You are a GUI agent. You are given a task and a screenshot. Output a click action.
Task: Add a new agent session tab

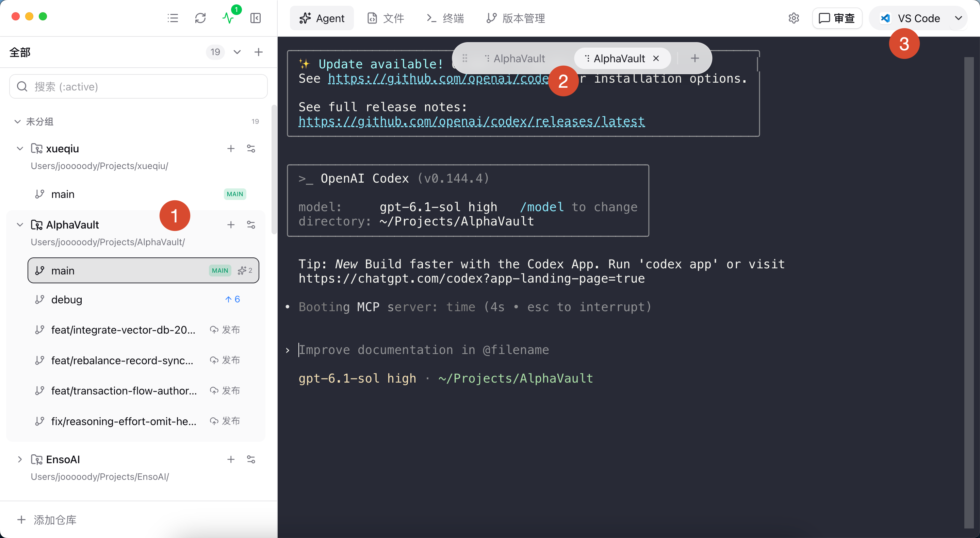(x=695, y=58)
